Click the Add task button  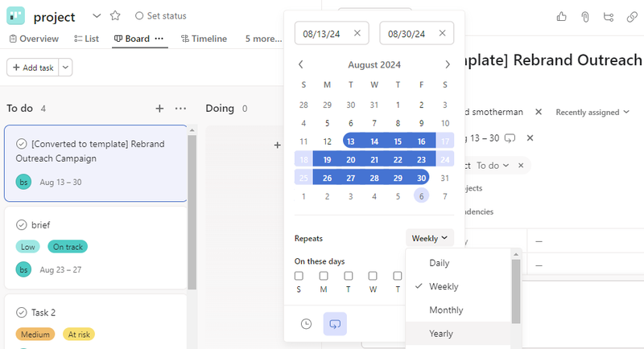[x=33, y=68]
